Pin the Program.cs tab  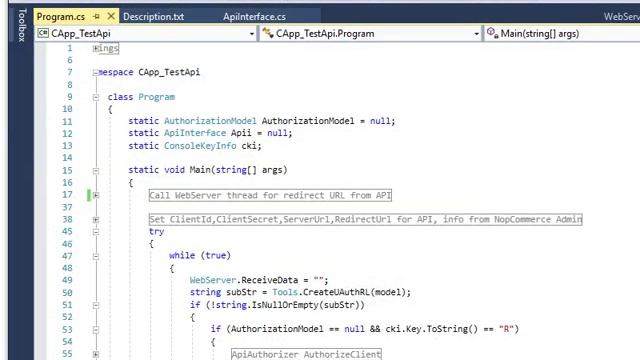click(x=96, y=16)
